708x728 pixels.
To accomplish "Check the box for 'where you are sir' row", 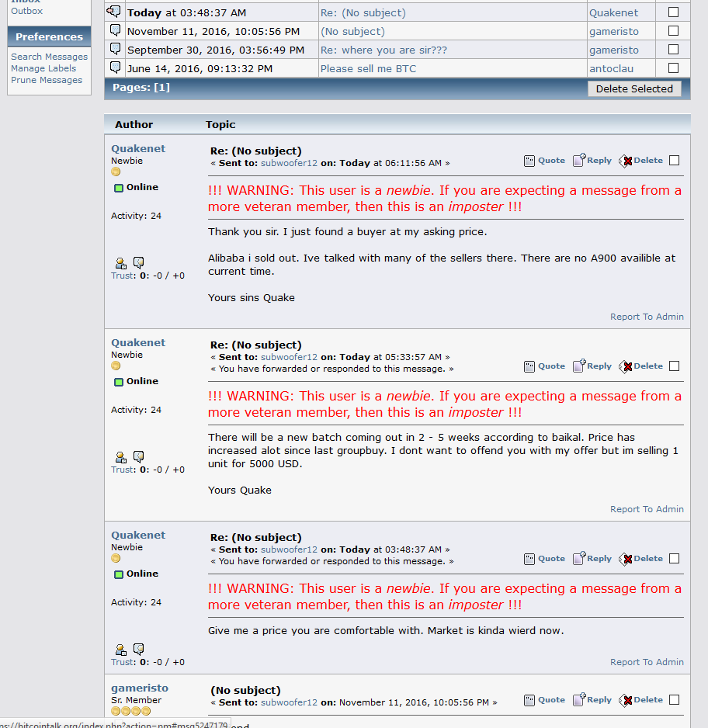I will pos(673,49).
